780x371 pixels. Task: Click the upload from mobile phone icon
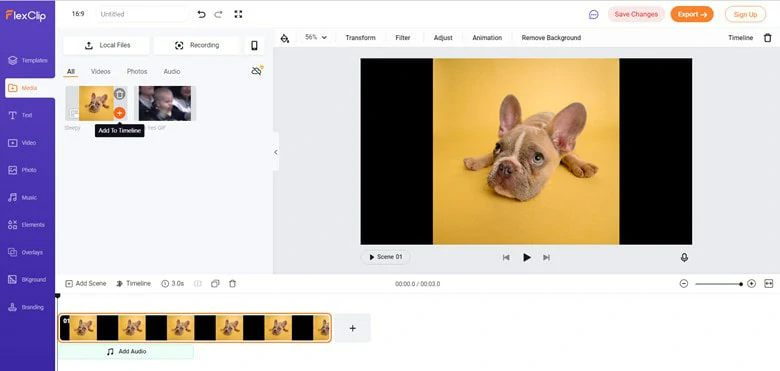tap(254, 45)
